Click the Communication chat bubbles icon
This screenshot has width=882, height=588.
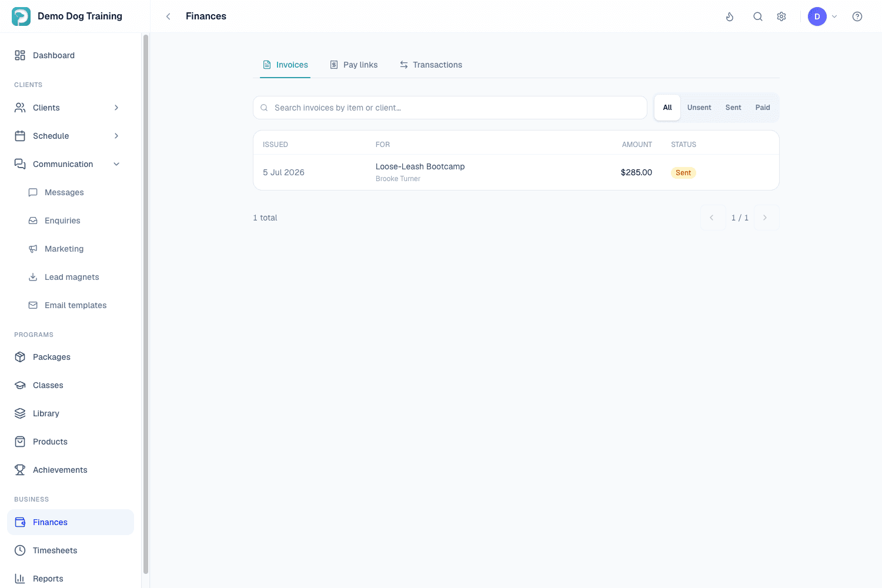pyautogui.click(x=20, y=164)
